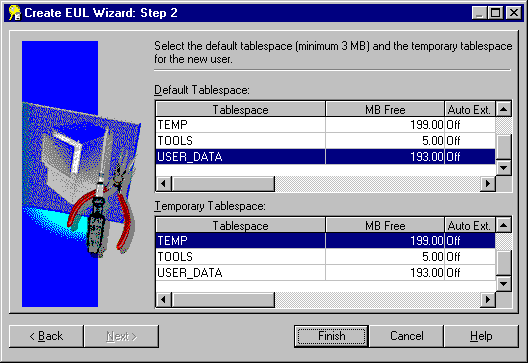
Task: Click Default Tablespace horizontal scrollbar thumb
Action: coord(223,184)
